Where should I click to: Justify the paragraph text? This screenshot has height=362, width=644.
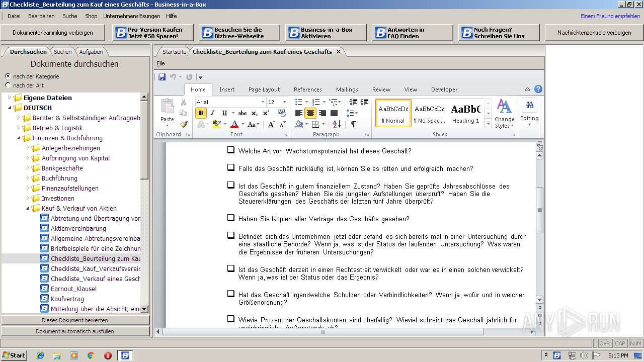click(334, 113)
